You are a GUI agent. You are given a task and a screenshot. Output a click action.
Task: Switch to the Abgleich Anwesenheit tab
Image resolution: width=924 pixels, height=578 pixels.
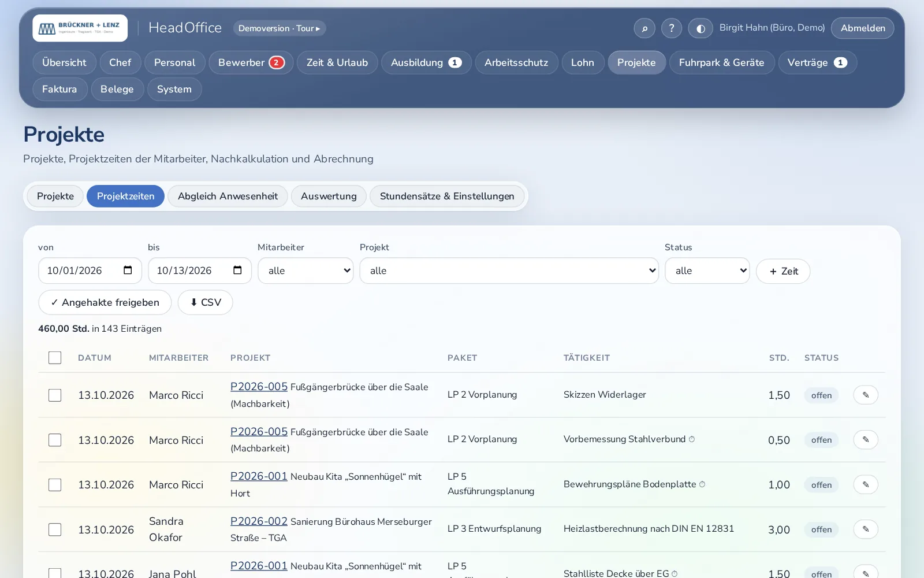click(228, 196)
